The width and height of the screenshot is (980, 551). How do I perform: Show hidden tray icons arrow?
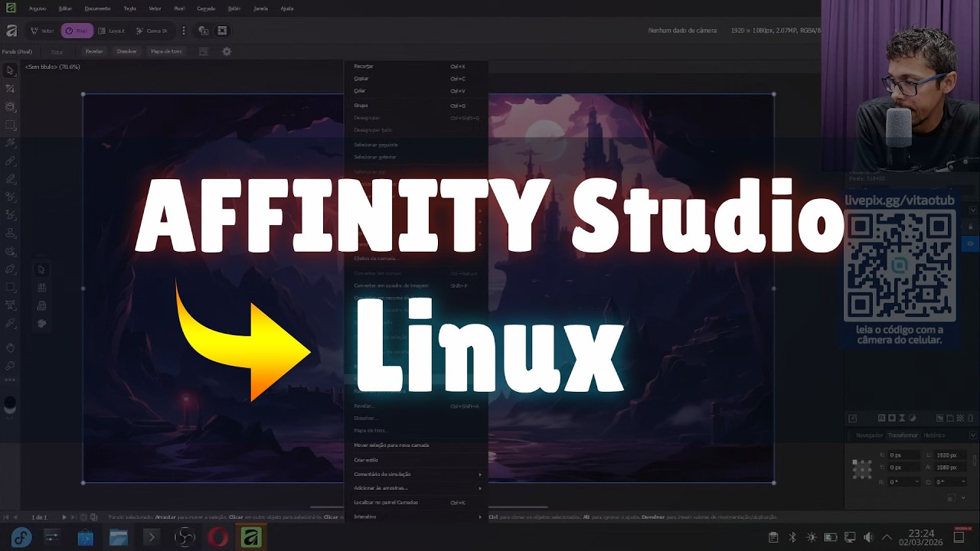(x=887, y=537)
